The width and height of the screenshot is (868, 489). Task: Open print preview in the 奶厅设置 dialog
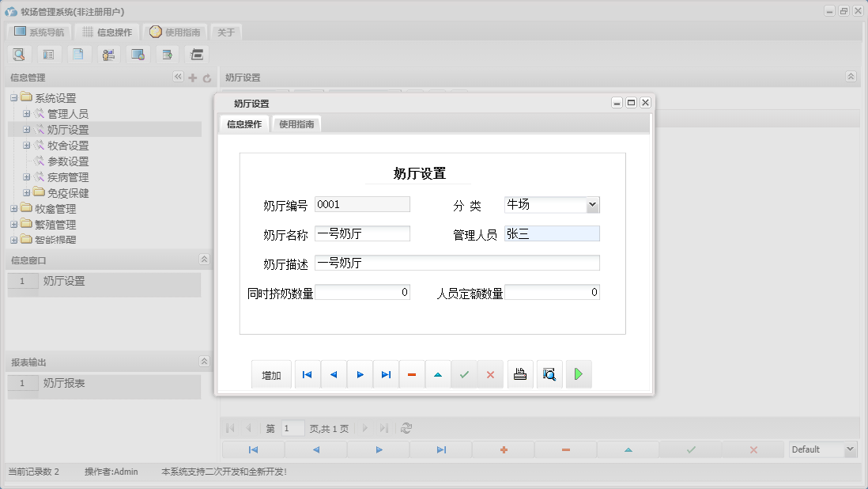pos(549,373)
